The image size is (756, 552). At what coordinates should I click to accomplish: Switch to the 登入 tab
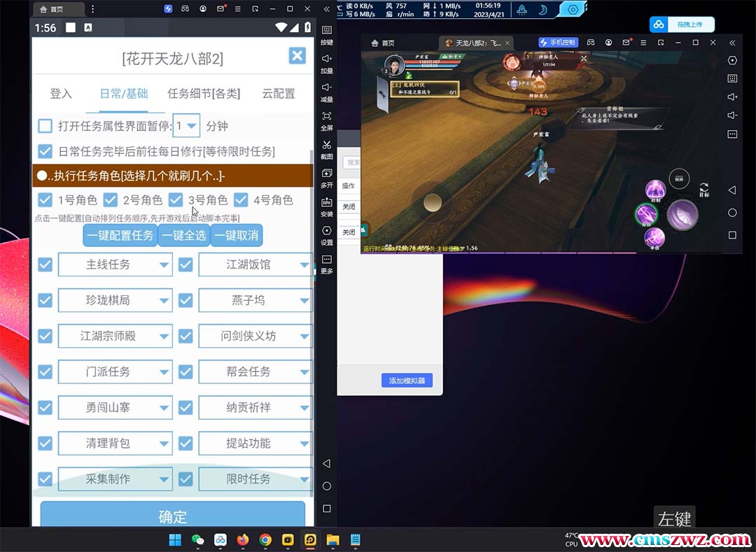pyautogui.click(x=61, y=94)
